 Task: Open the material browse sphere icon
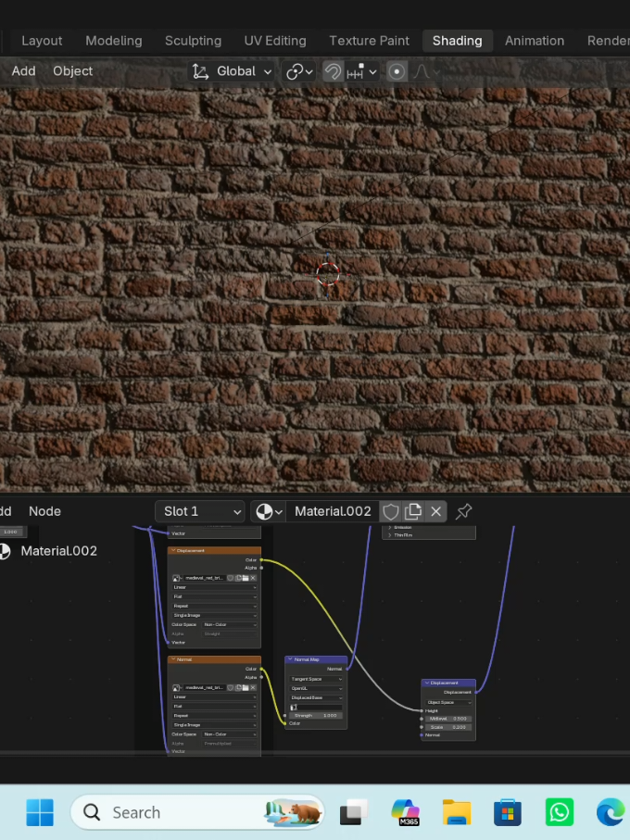tap(269, 511)
